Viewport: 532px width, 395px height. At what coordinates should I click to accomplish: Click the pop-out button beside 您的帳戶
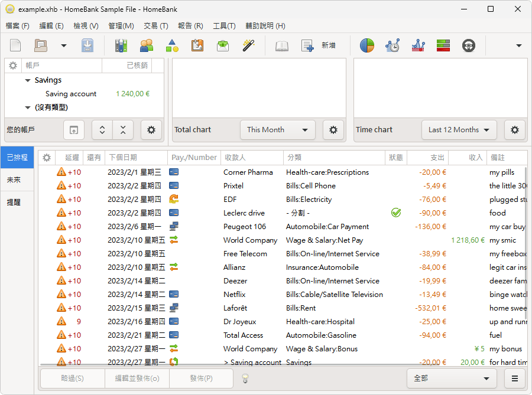tap(74, 130)
